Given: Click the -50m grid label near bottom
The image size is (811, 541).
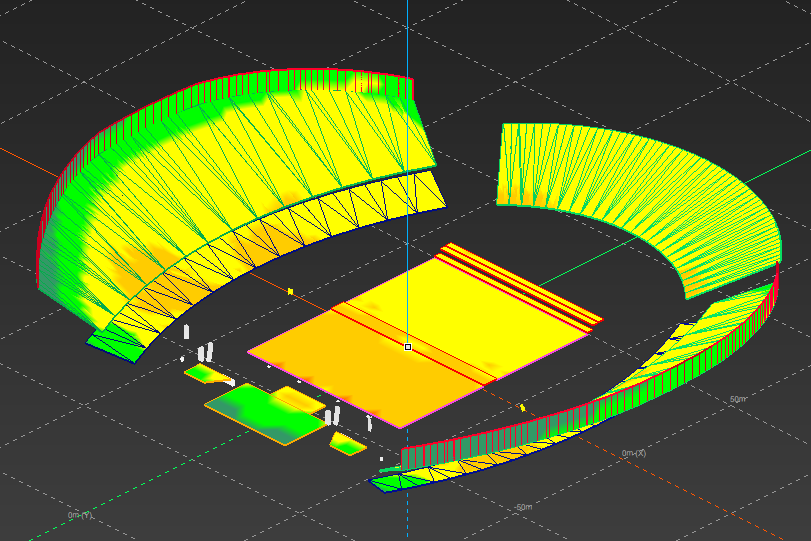Looking at the screenshot, I should point(520,508).
